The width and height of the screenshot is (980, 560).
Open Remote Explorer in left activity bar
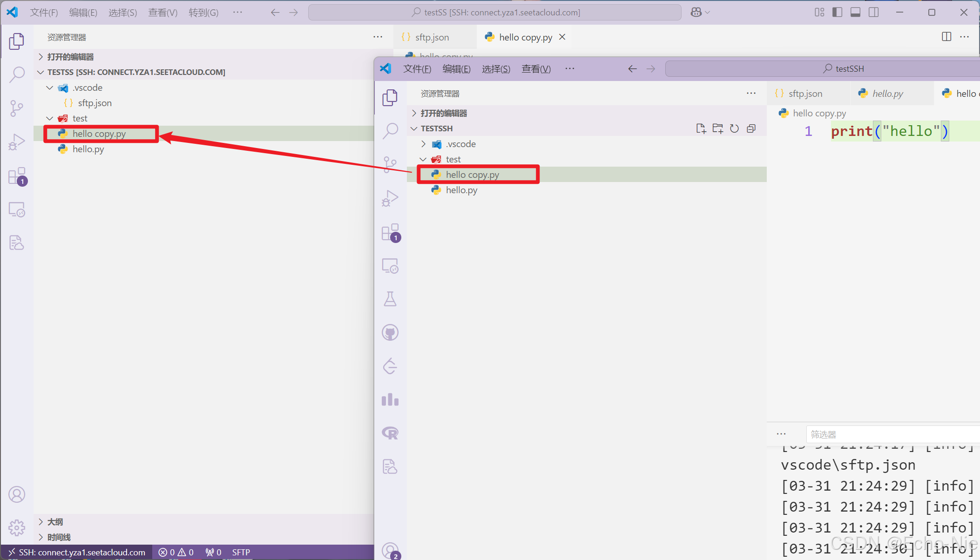coord(17,209)
